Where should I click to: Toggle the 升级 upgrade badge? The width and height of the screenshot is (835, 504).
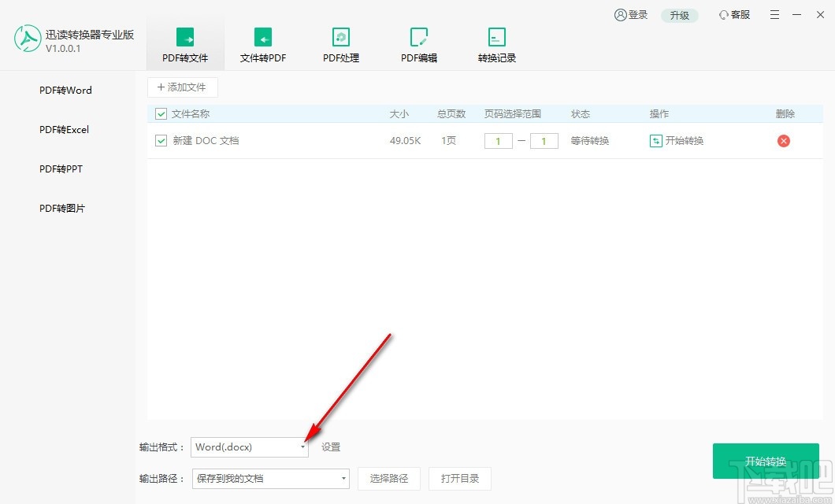pos(679,14)
